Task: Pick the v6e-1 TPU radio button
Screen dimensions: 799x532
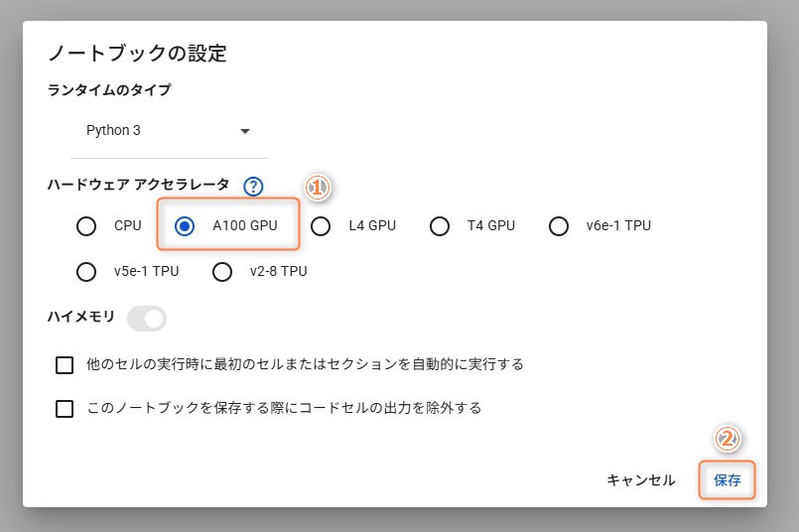Action: click(x=559, y=225)
